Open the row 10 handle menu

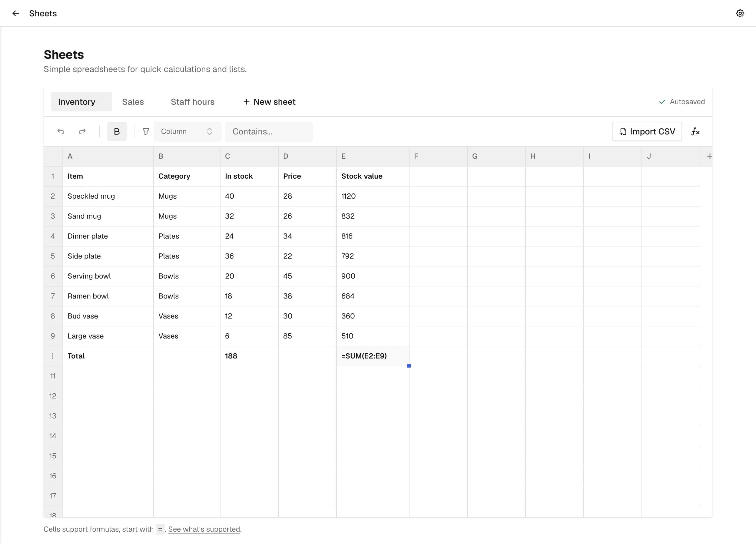53,356
